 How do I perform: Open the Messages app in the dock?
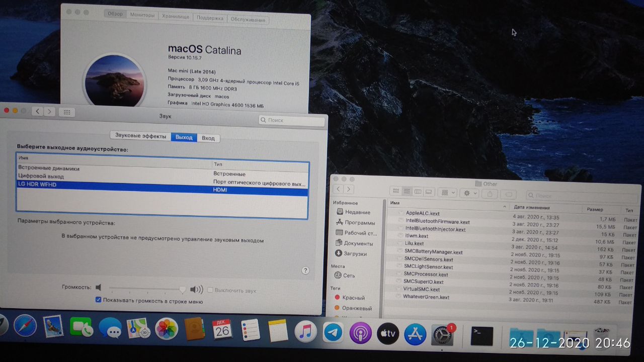pyautogui.click(x=110, y=328)
